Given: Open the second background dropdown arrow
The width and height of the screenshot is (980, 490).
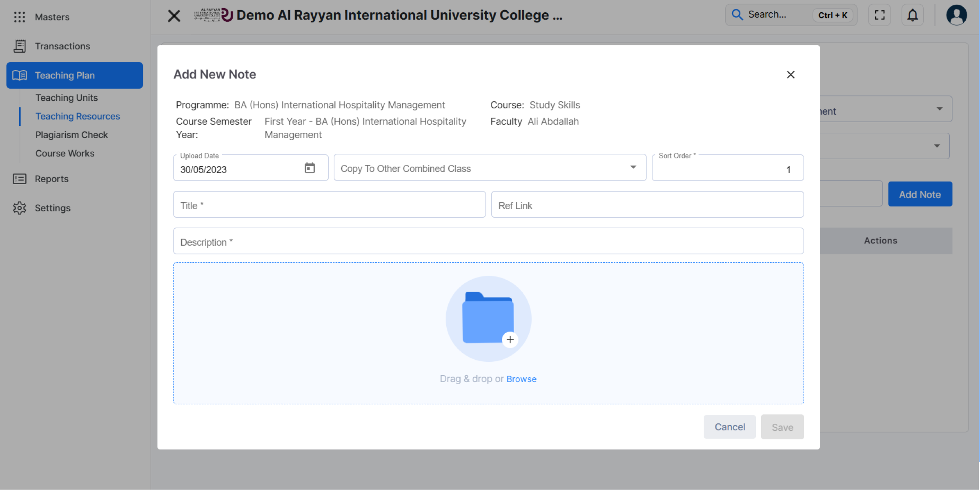Looking at the screenshot, I should 937,146.
